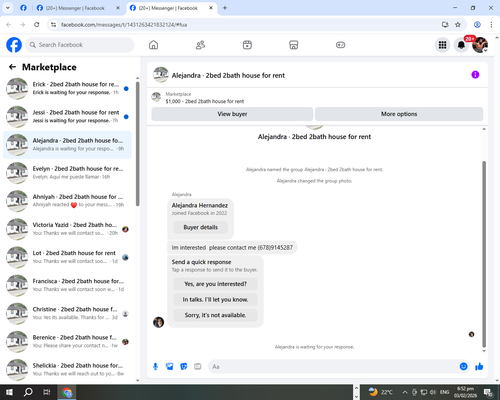Send quick reply 'Yes, are you interested?'
This screenshot has width=500, height=400.
[x=215, y=284]
